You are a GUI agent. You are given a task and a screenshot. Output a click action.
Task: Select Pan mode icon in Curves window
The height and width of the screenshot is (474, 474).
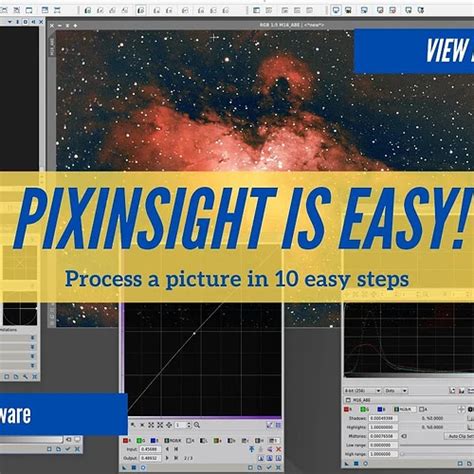(169, 425)
